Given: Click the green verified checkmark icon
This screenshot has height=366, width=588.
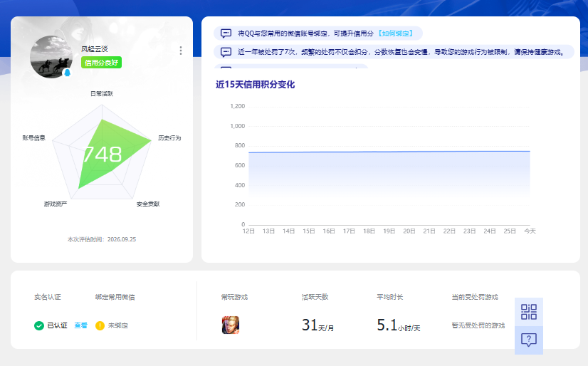Looking at the screenshot, I should coord(39,325).
